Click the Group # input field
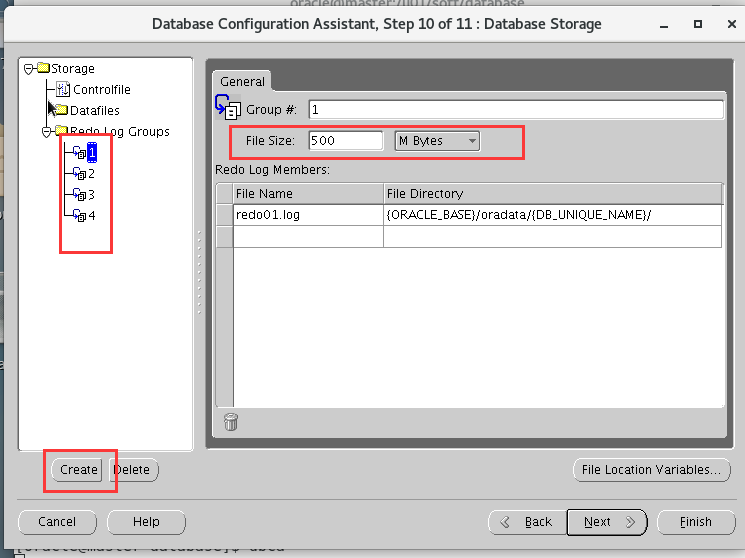This screenshot has height=558, width=745. pos(516,110)
